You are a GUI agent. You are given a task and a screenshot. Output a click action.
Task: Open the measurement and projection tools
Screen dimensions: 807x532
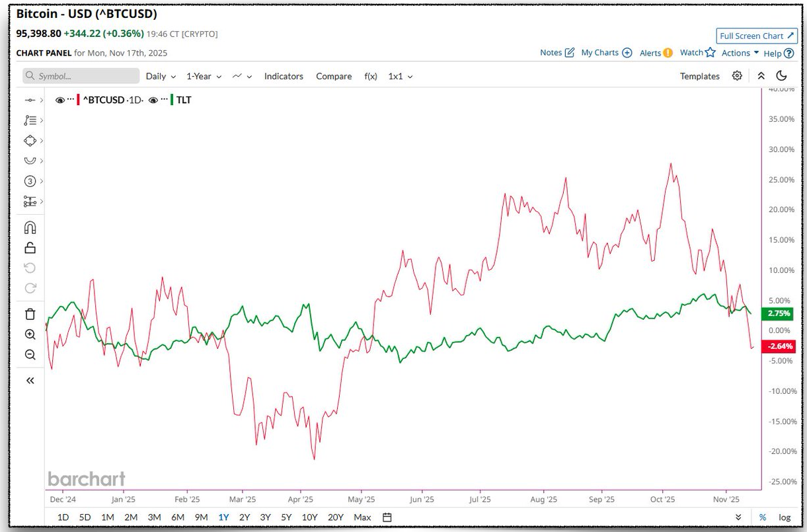point(30,201)
